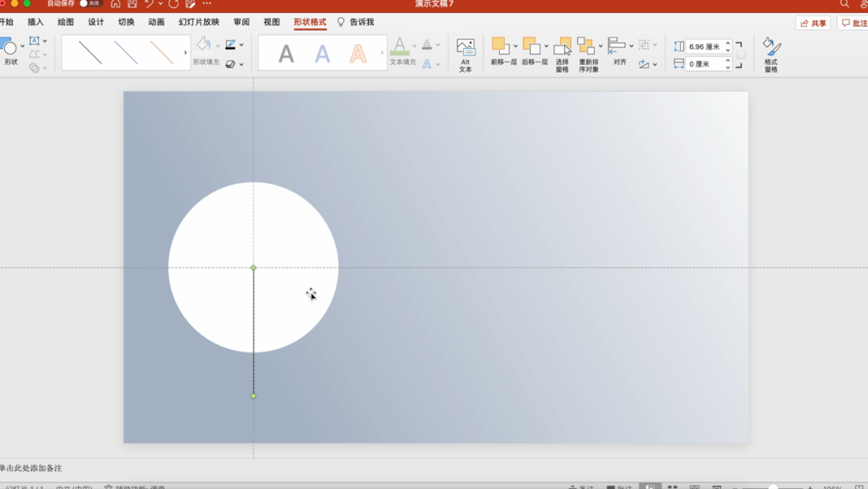Open the 绘图 tab
868x489 pixels.
click(x=65, y=23)
